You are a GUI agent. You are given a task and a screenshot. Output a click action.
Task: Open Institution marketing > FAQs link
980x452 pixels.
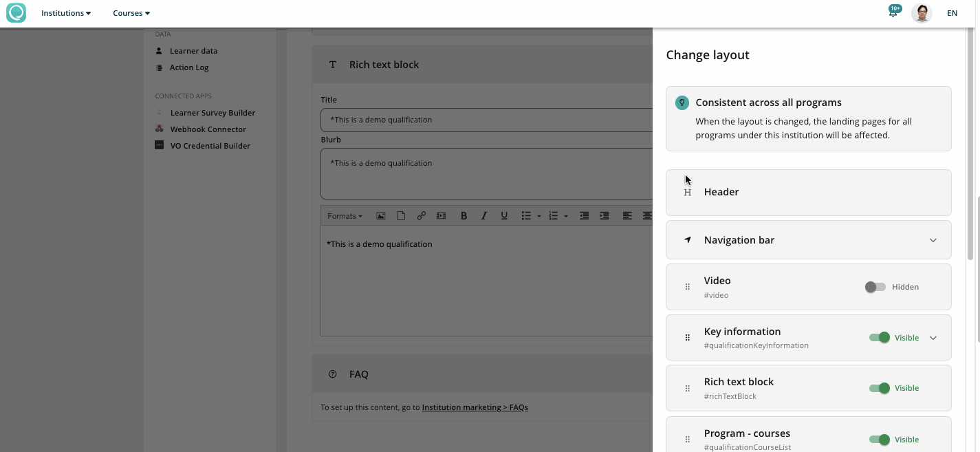475,407
